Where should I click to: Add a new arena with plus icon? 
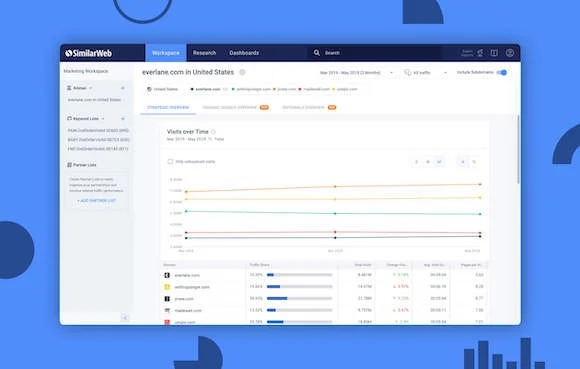[x=123, y=88]
